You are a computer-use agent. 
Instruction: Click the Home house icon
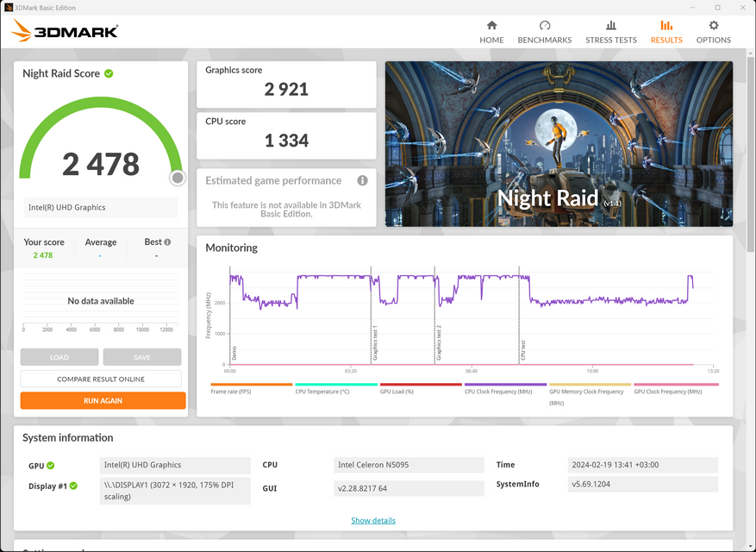point(491,25)
